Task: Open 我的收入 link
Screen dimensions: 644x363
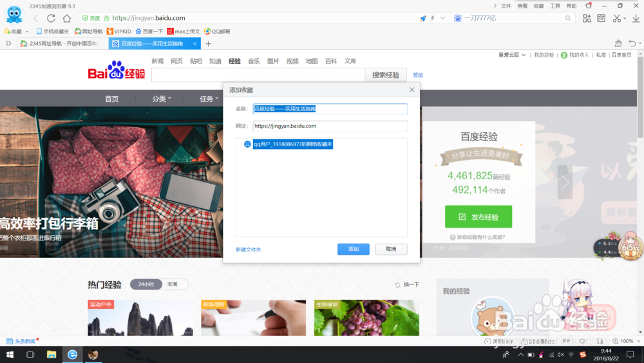Action: pyautogui.click(x=575, y=55)
